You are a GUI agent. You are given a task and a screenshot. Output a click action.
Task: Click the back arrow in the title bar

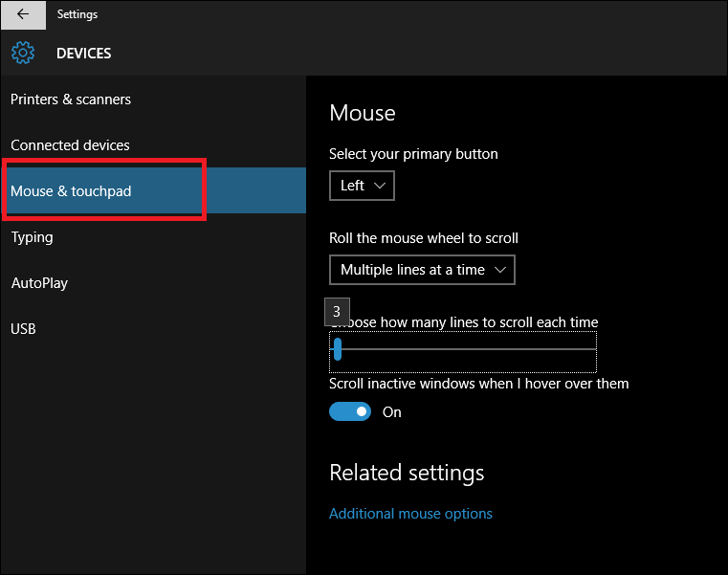coord(23,14)
